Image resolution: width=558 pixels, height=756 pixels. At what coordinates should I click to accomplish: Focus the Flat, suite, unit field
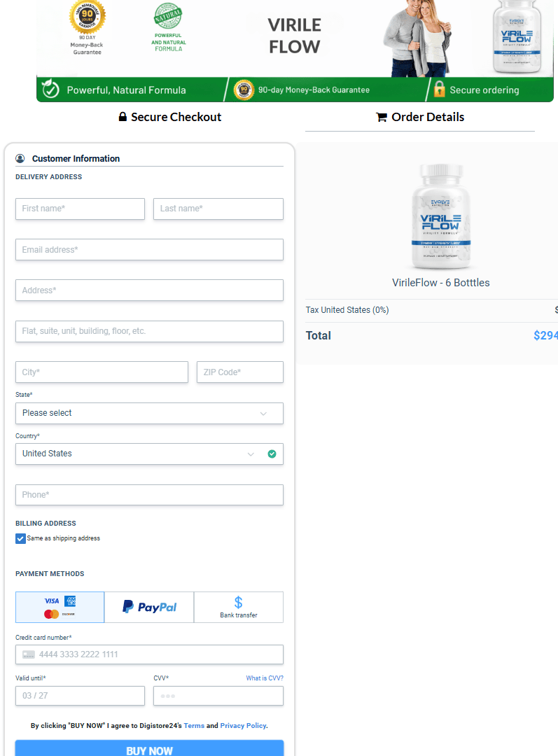150,331
